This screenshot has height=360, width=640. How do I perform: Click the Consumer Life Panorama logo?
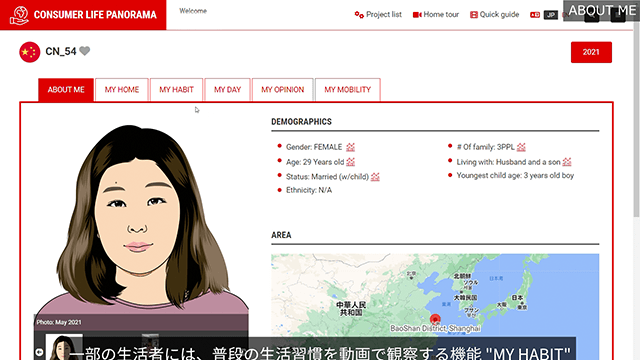pos(83,15)
